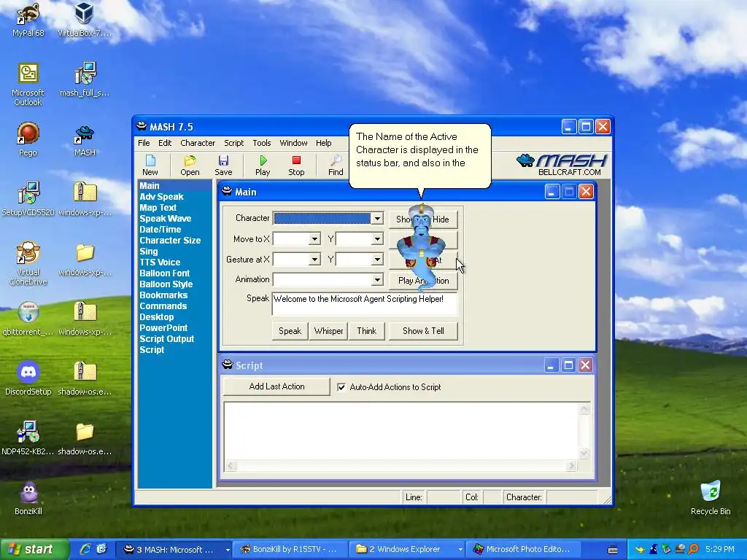This screenshot has height=560, width=747.
Task: Open the MyPal 68 desktop icon
Action: coord(28,20)
